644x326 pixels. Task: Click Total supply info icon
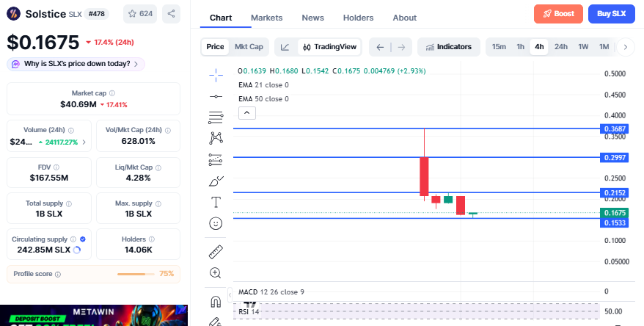tap(69, 204)
